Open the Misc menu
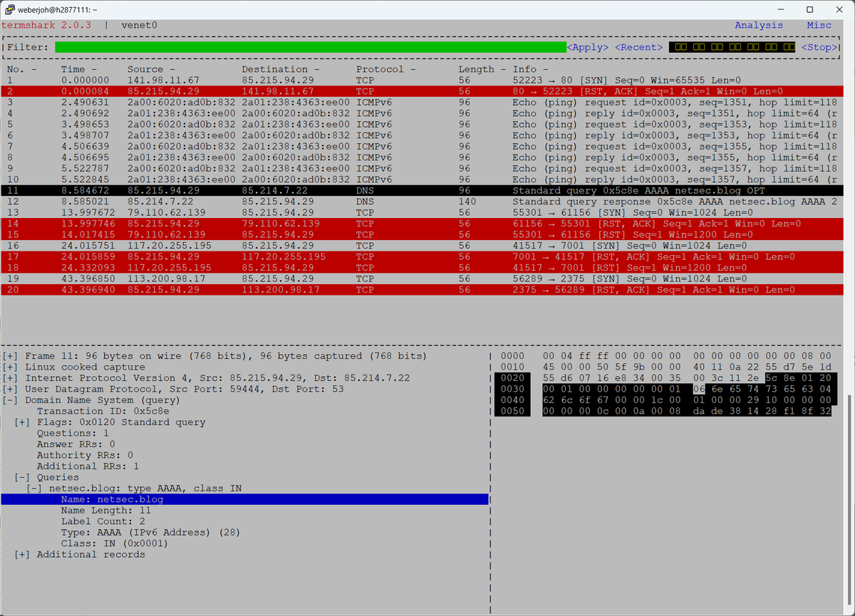The width and height of the screenshot is (855, 616). coord(819,25)
